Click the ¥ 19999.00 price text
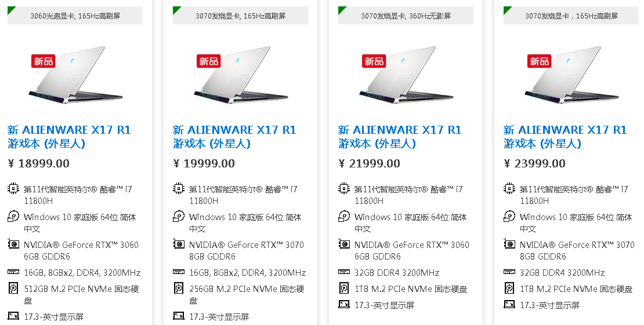The height and width of the screenshot is (325, 644). (x=204, y=163)
